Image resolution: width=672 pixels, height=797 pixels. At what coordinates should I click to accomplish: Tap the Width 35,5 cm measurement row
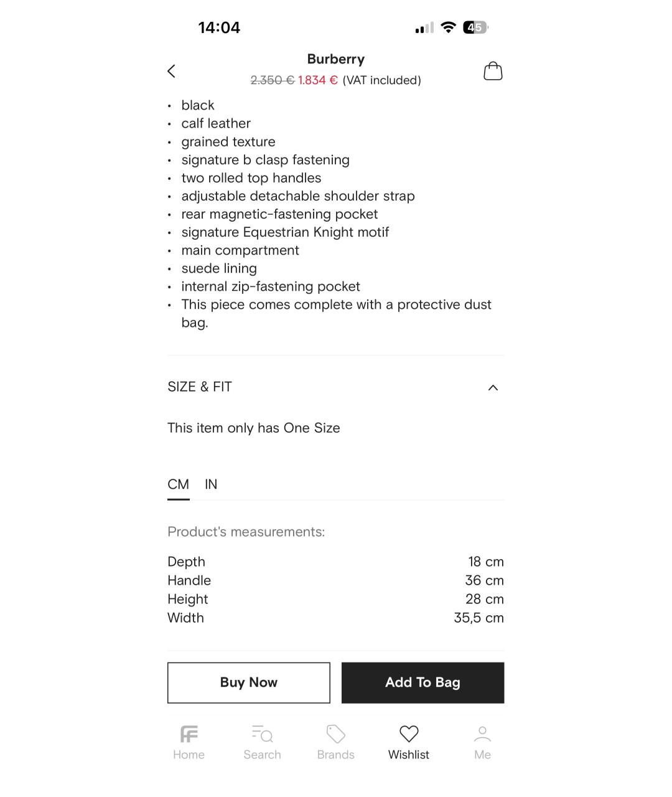point(335,618)
